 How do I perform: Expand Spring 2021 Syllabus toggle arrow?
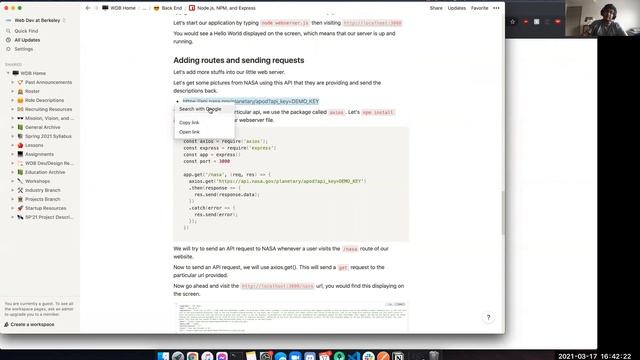click(12, 136)
